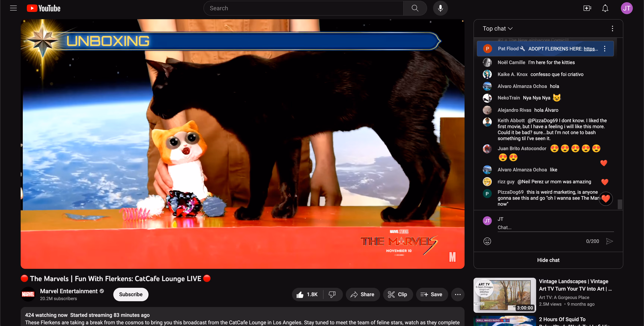Click Kaike A. Knox's chat avatar

pos(487,74)
